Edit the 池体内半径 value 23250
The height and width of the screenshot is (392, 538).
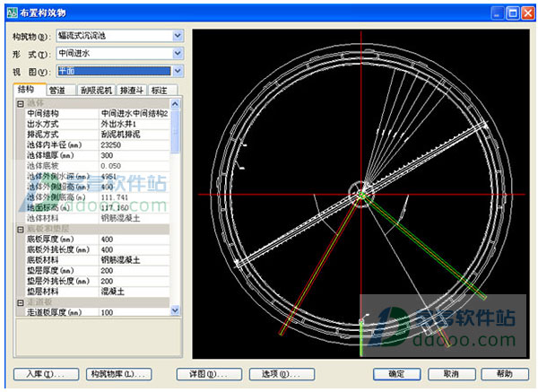134,145
